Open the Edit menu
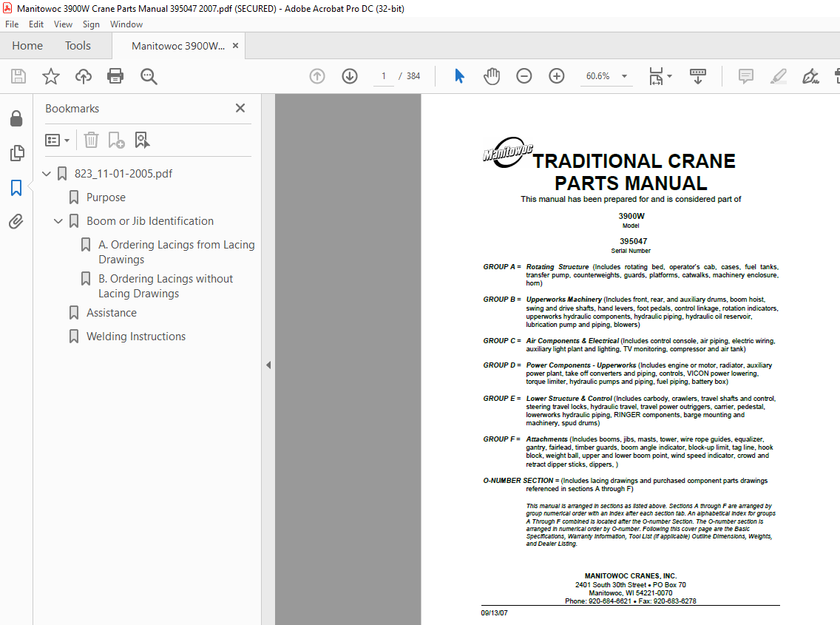The height and width of the screenshot is (625, 840). tap(36, 24)
